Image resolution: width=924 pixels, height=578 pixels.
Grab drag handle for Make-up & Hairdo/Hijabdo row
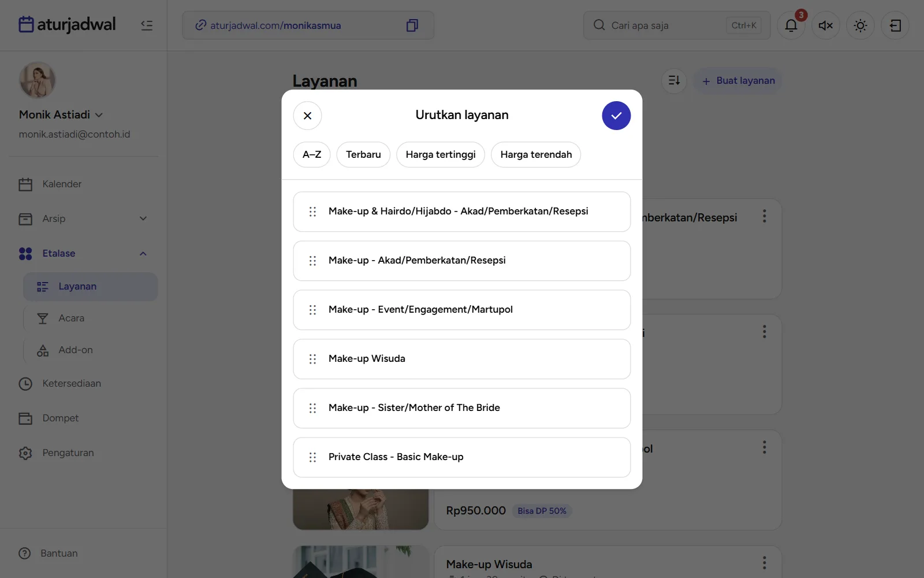312,212
